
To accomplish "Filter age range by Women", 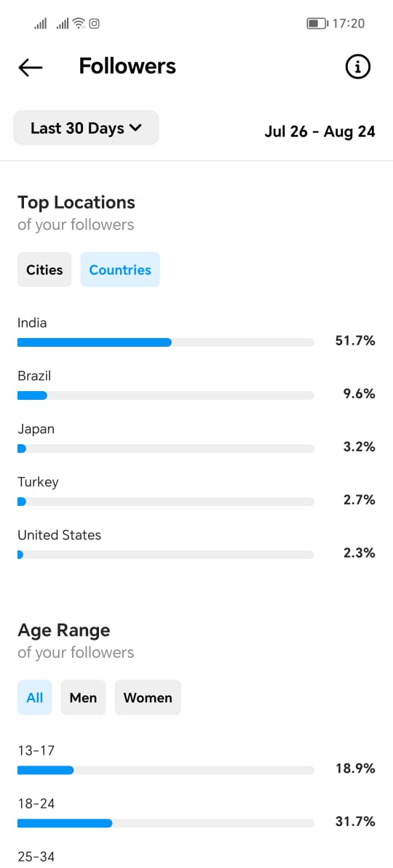I will 148,697.
